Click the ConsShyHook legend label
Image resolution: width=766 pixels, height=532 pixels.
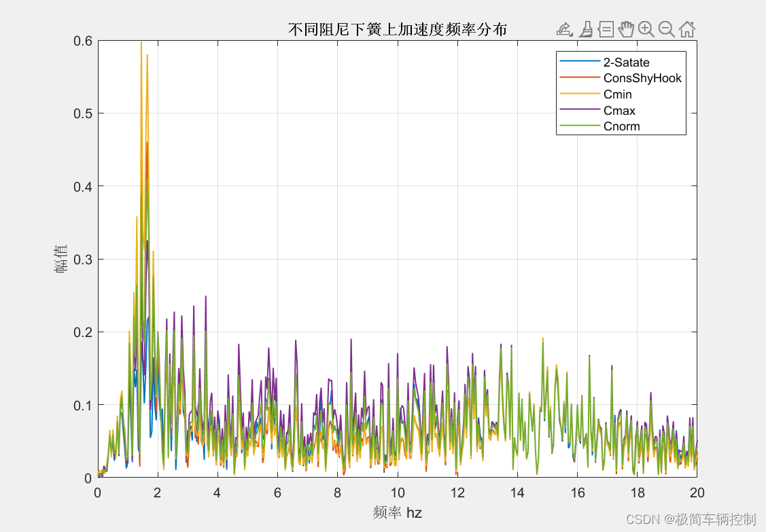point(642,78)
